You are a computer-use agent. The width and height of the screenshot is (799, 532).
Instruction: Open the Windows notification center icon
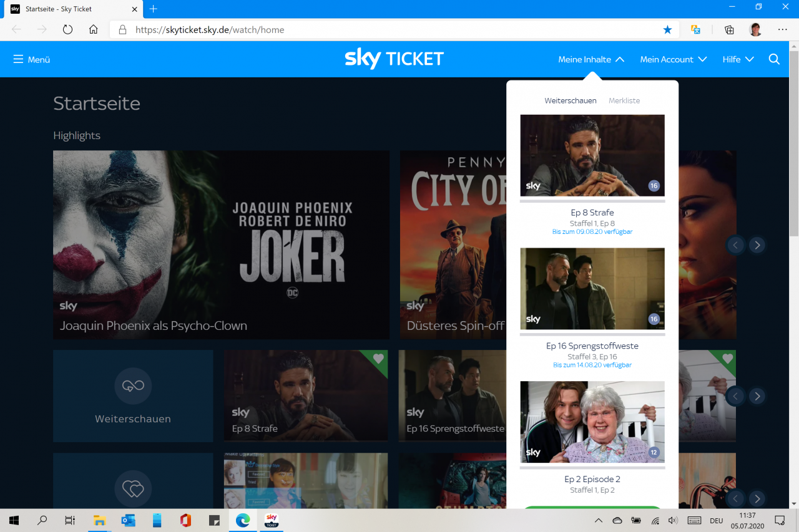780,520
